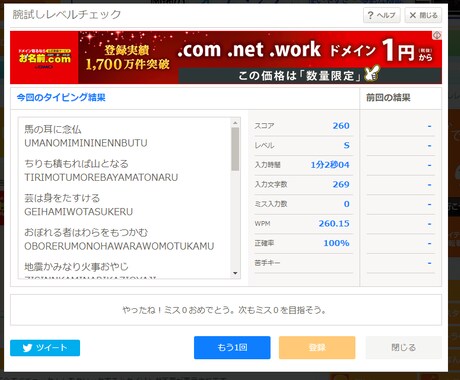Screen dimensions: 460x380
Task: Click the results list scroll up arrow
Action: pos(235,123)
